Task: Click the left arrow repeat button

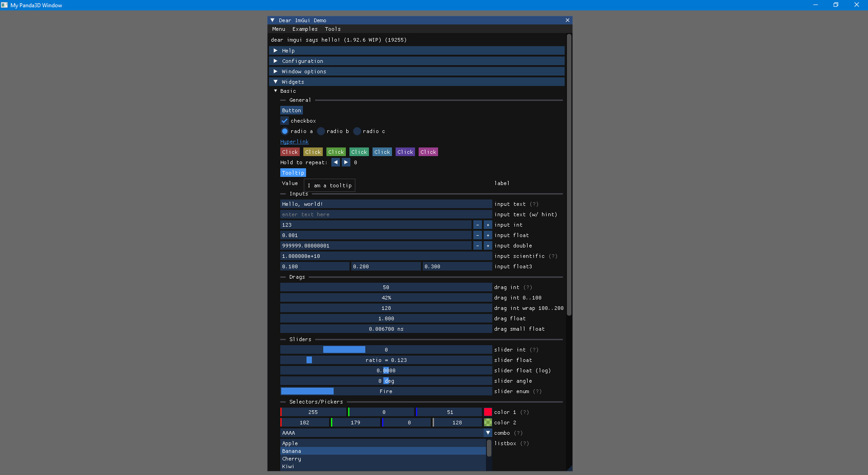Action: click(335, 162)
